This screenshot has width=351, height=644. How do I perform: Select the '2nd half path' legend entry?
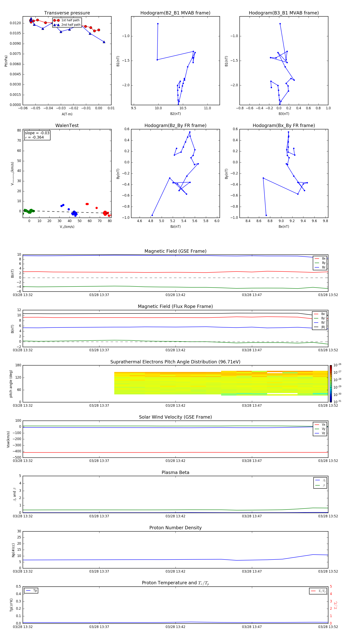click(x=67, y=25)
